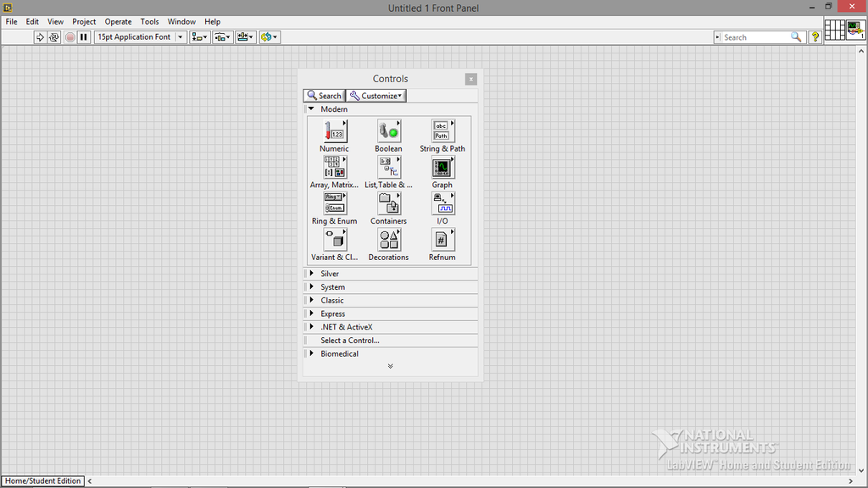Expand the System category
The image size is (868, 488).
click(311, 286)
